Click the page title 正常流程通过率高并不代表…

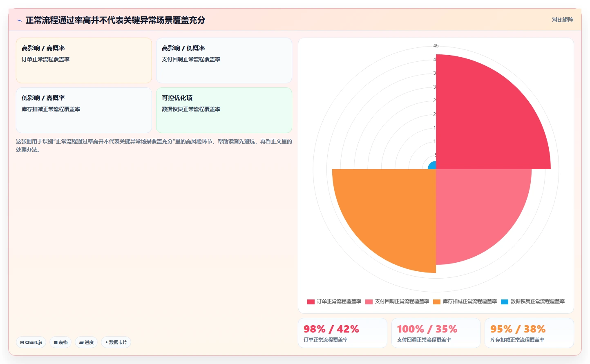[115, 20]
